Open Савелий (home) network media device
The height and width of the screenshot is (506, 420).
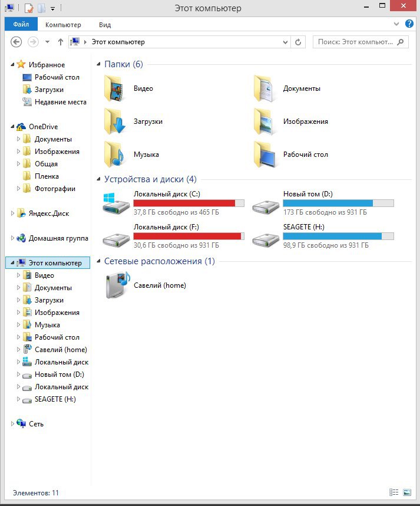click(x=117, y=285)
